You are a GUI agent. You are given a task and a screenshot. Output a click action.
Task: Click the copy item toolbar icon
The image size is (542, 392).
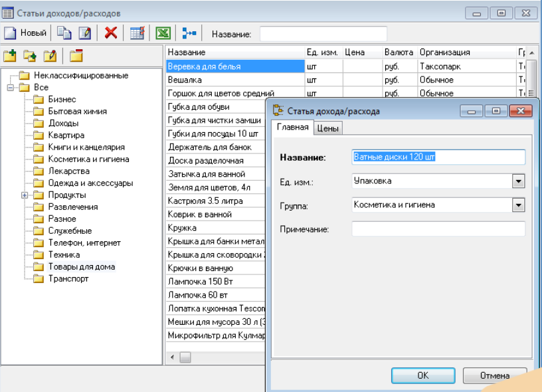tap(64, 33)
